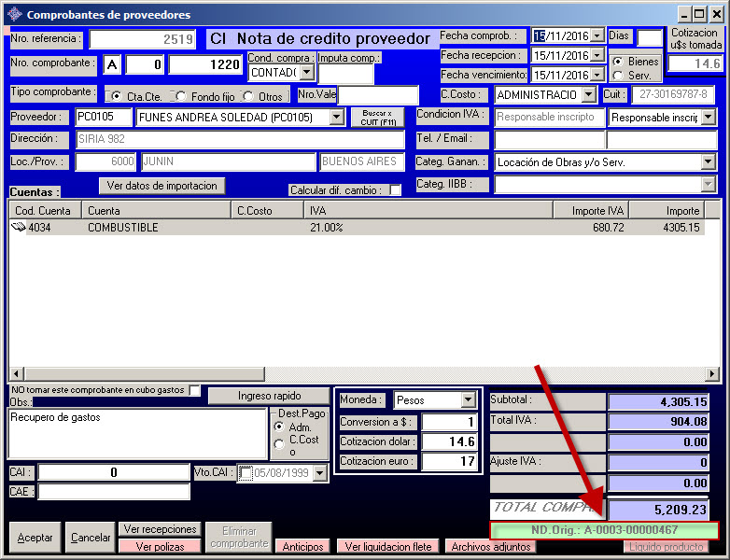Image resolution: width=730 pixels, height=560 pixels.
Task: Click the row icon beside account 4034
Action: [18, 228]
